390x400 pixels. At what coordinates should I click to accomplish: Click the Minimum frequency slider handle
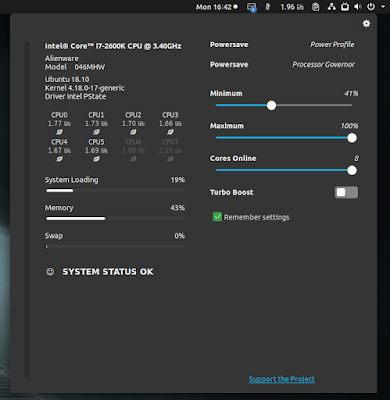[271, 105]
